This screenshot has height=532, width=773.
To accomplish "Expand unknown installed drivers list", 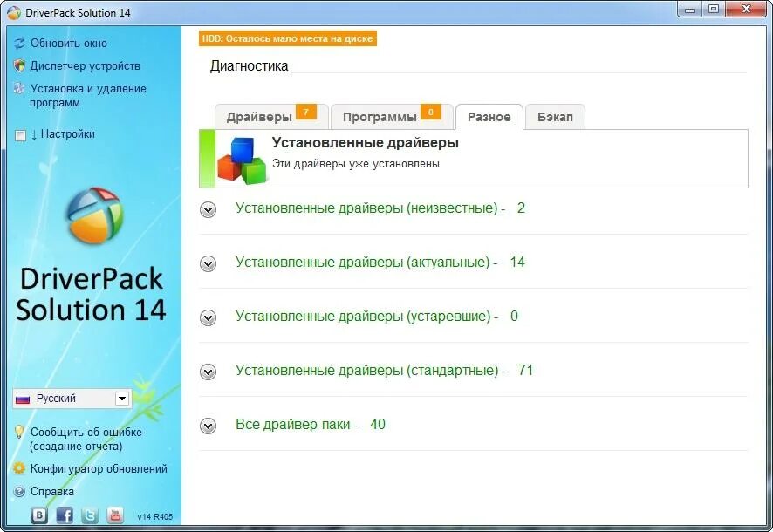I will pyautogui.click(x=208, y=210).
